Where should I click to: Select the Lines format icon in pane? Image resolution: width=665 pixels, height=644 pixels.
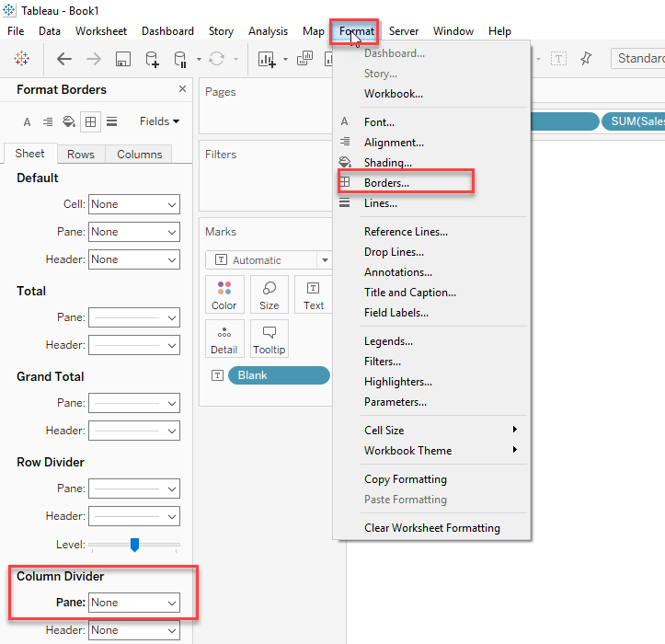click(111, 122)
